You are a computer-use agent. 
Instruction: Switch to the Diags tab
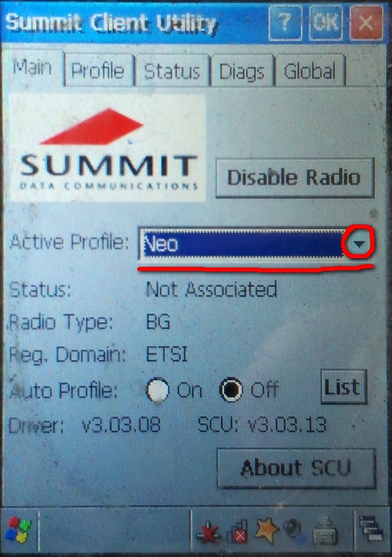(242, 72)
